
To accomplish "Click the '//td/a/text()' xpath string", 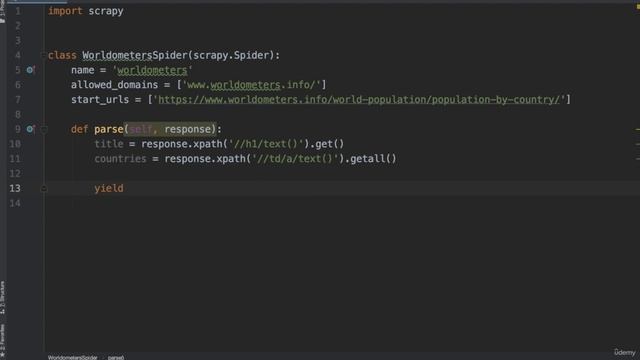I will click(296, 159).
